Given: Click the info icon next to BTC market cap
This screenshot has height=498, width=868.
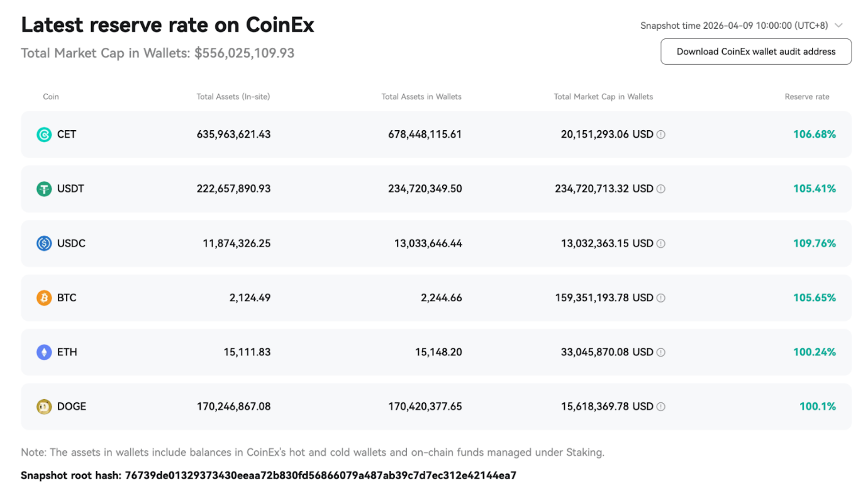Looking at the screenshot, I should pyautogui.click(x=662, y=297).
